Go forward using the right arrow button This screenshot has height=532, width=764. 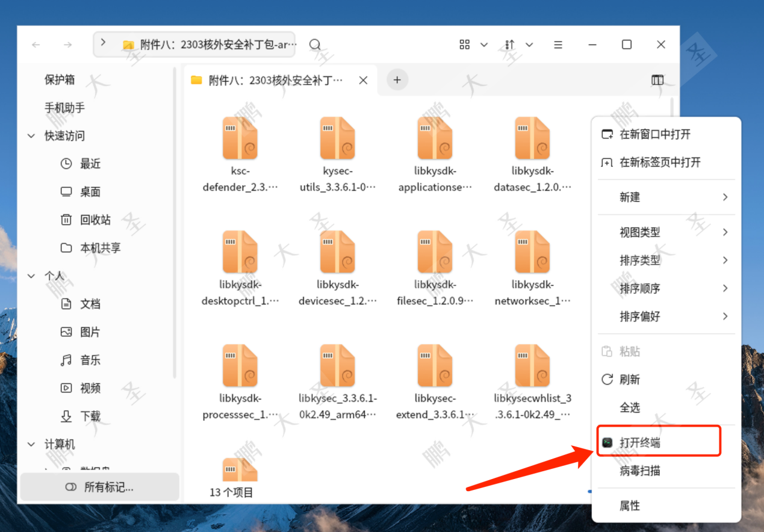68,45
